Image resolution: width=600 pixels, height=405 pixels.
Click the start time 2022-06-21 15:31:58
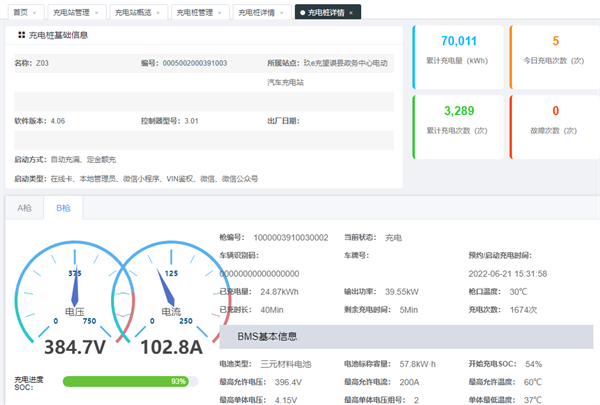tap(508, 274)
